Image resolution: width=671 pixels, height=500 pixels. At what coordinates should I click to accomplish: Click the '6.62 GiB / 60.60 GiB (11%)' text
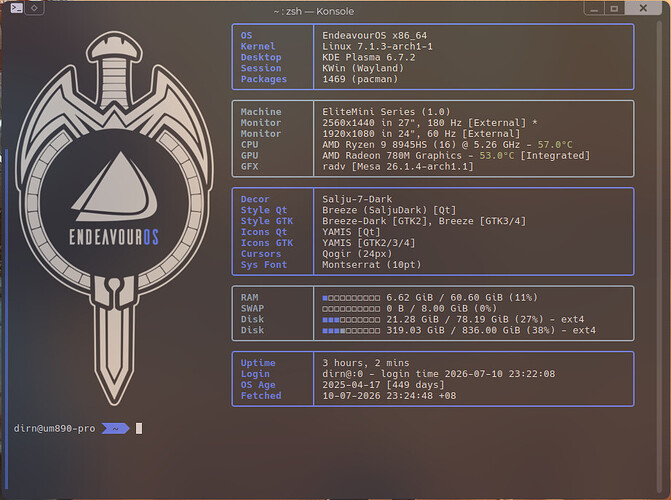(x=462, y=298)
